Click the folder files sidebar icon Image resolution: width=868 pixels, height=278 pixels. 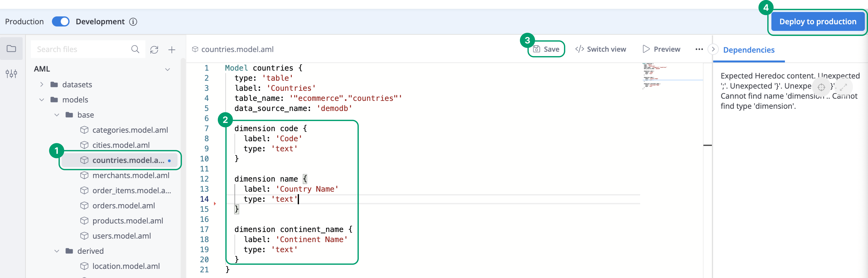point(11,49)
